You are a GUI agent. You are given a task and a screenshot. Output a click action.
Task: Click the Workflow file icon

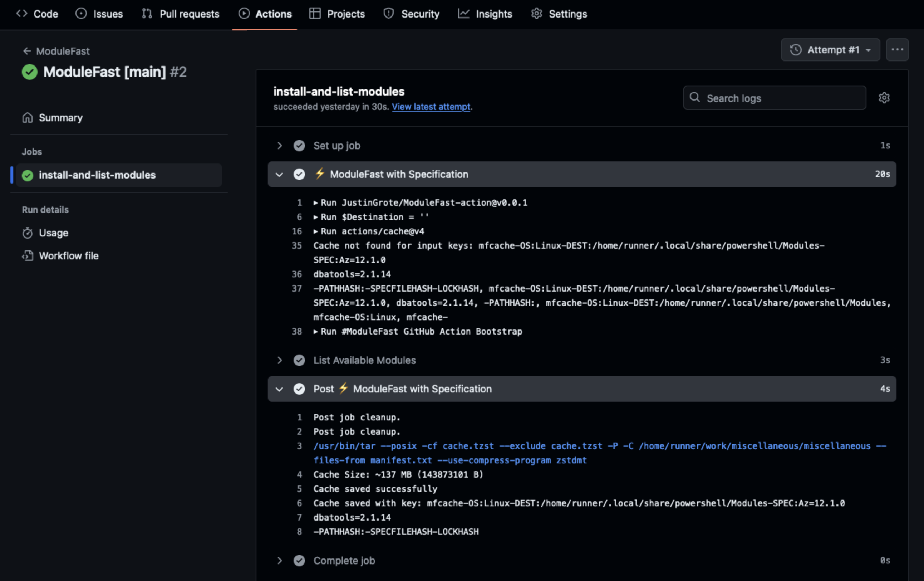click(x=27, y=256)
